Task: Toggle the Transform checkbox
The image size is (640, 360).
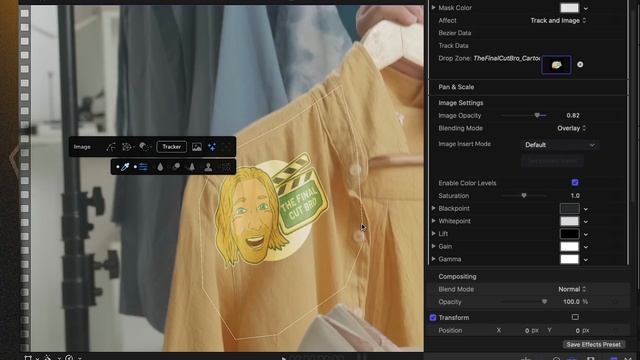Action: [x=433, y=318]
